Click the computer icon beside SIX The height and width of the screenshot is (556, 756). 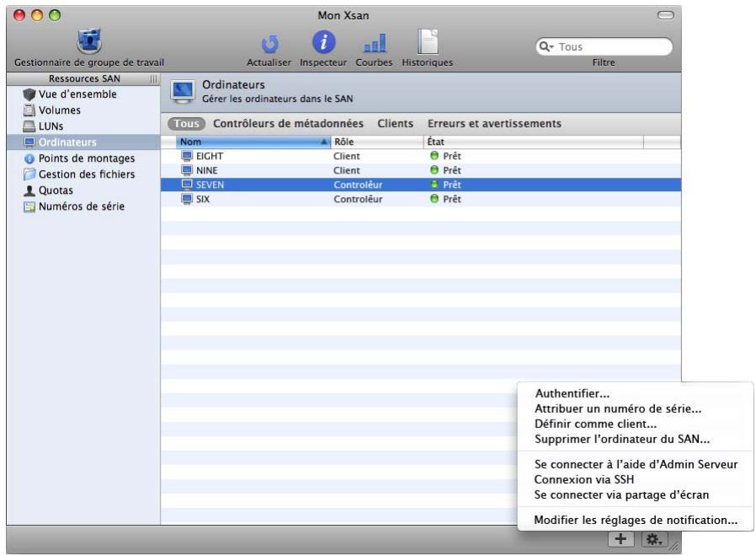187,199
